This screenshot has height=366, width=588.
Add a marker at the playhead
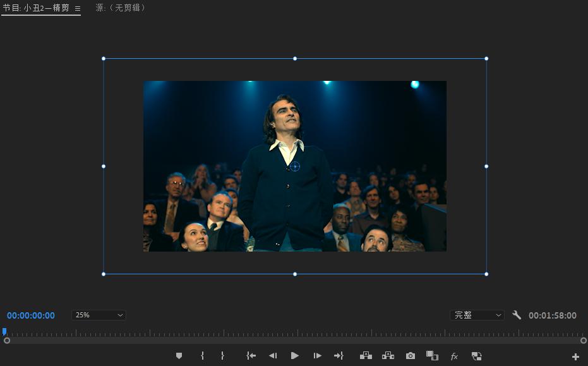point(179,355)
